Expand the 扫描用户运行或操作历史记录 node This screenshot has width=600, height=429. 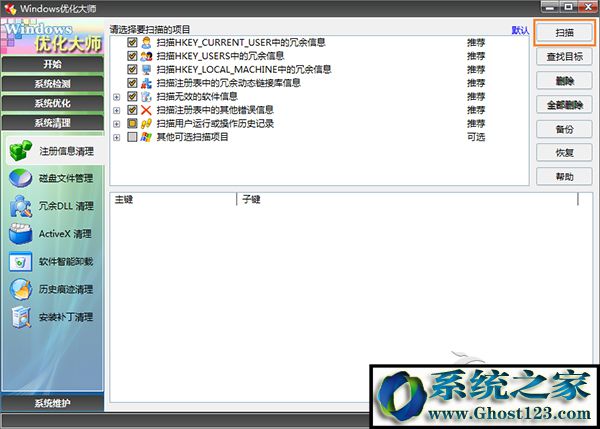coord(117,124)
